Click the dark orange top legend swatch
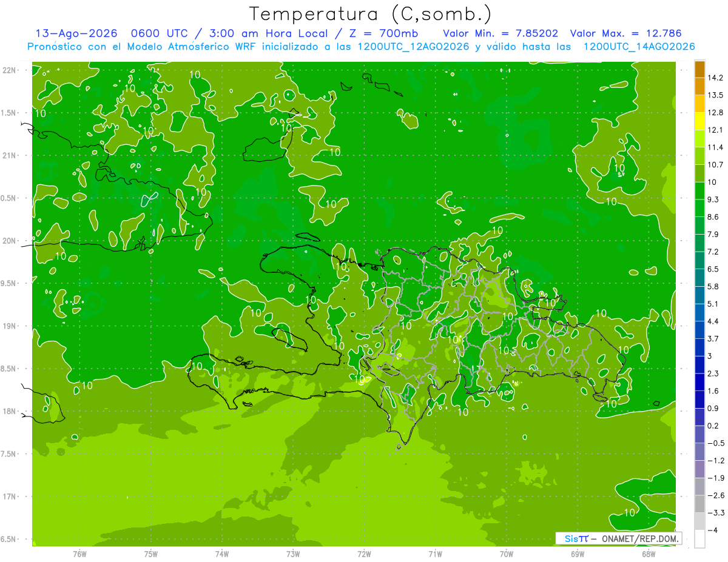 tap(699, 69)
